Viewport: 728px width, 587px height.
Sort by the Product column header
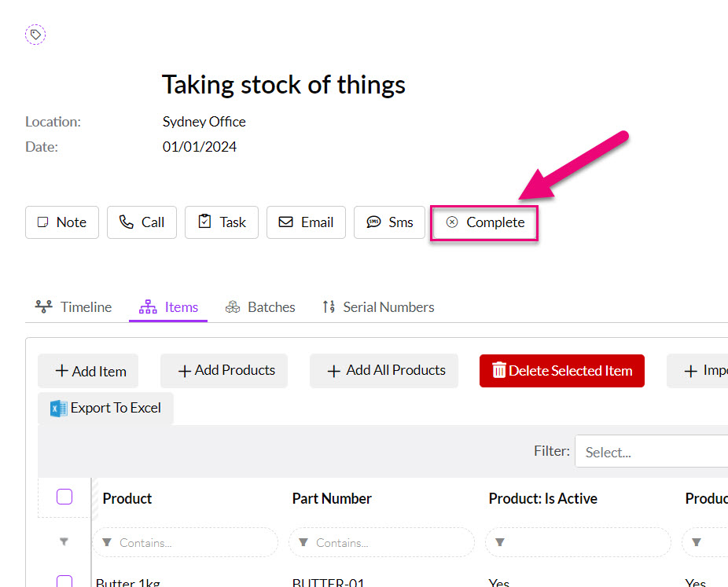pyautogui.click(x=127, y=498)
